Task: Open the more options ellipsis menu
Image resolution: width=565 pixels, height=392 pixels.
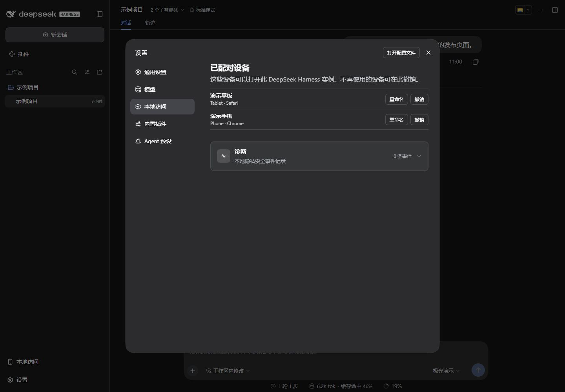Action: click(541, 10)
